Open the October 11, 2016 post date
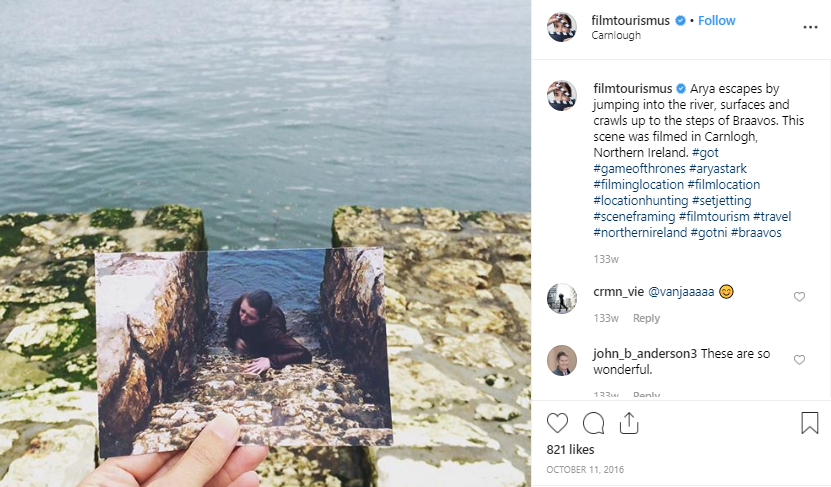The width and height of the screenshot is (831, 487). tap(587, 470)
